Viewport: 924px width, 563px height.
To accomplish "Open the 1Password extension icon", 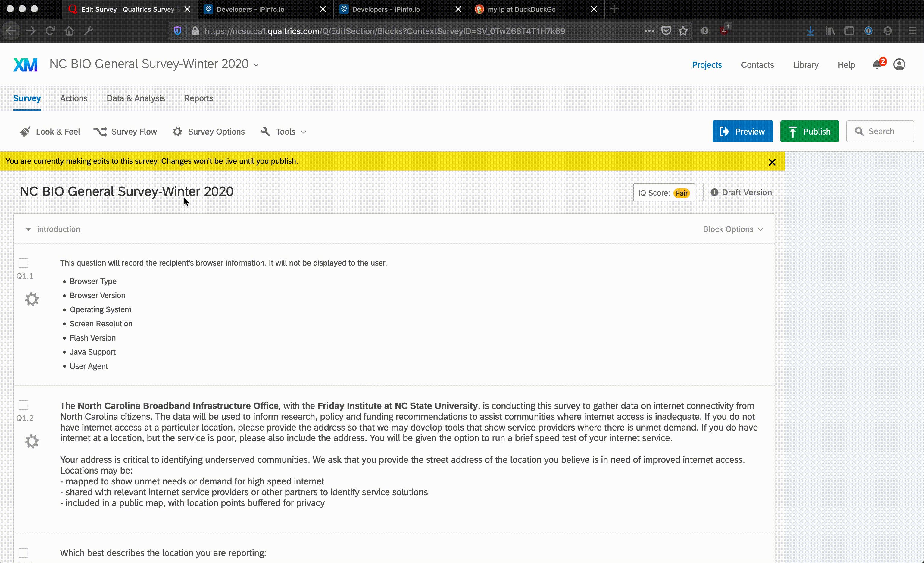I will [869, 31].
